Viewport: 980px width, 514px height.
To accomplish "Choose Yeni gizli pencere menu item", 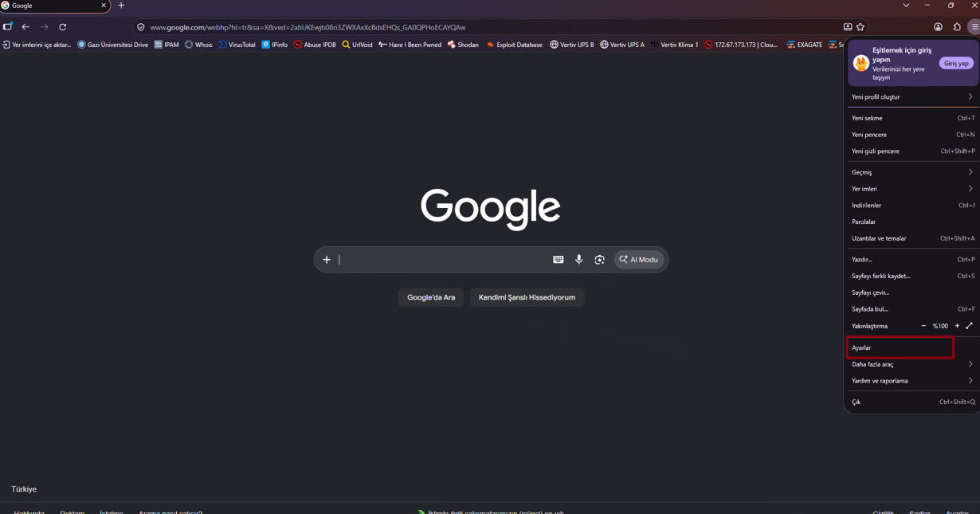I will tap(912, 151).
